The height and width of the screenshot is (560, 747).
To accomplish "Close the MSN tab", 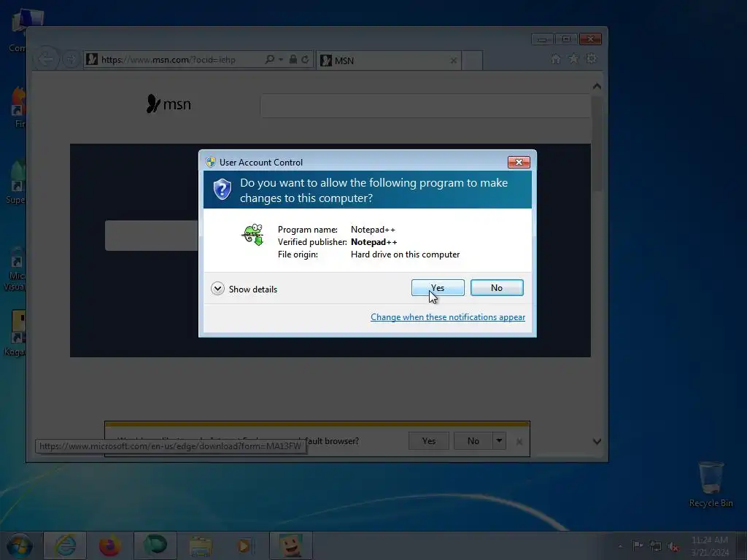I will coord(454,61).
